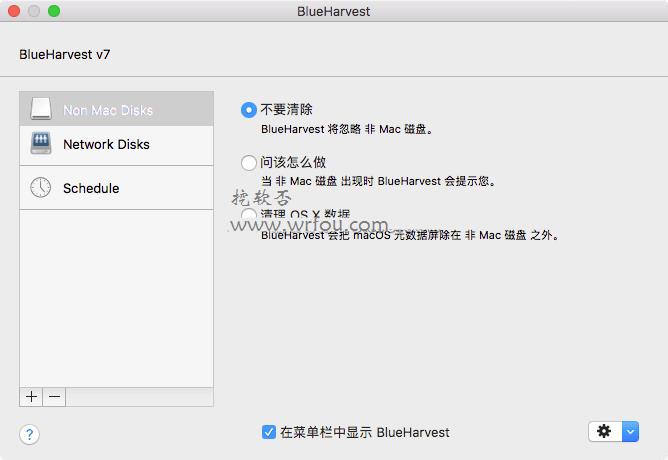Select the Non Mac Disks sidebar item
This screenshot has height=460, width=668.
click(116, 109)
